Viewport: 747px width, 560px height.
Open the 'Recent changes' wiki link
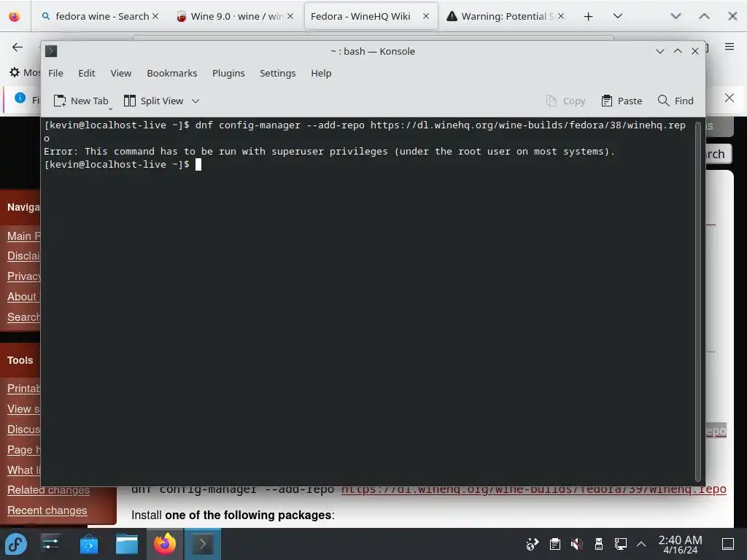(47, 510)
